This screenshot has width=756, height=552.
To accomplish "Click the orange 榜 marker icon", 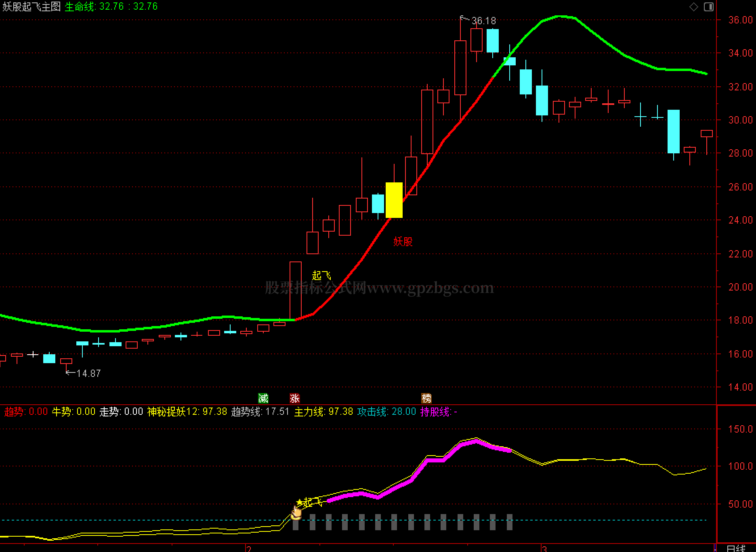I will (426, 399).
